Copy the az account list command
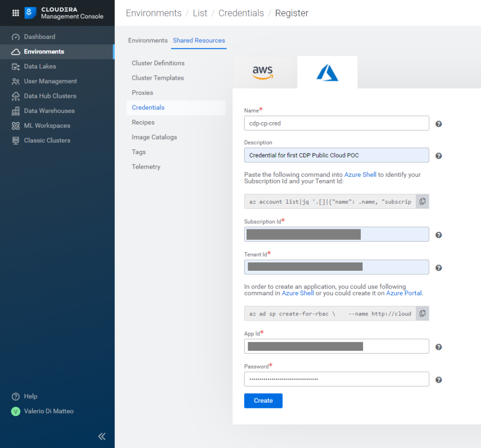 (422, 201)
